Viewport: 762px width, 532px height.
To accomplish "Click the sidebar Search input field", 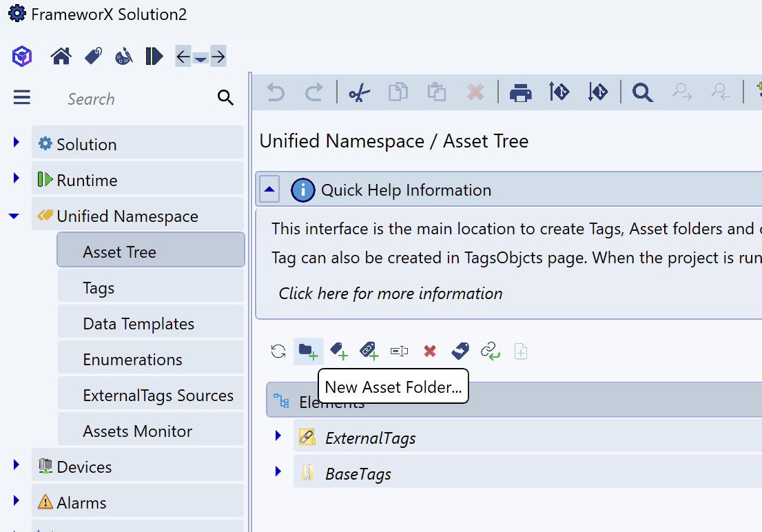I will [138, 99].
